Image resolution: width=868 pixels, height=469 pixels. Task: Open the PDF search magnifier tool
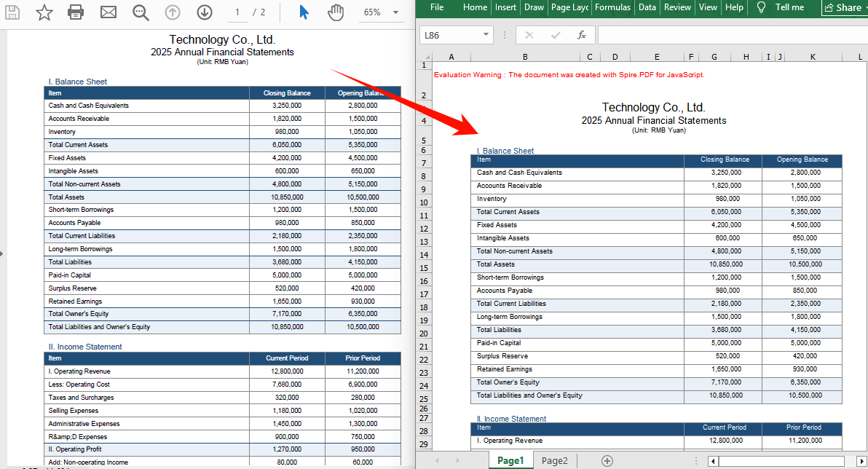click(x=141, y=12)
